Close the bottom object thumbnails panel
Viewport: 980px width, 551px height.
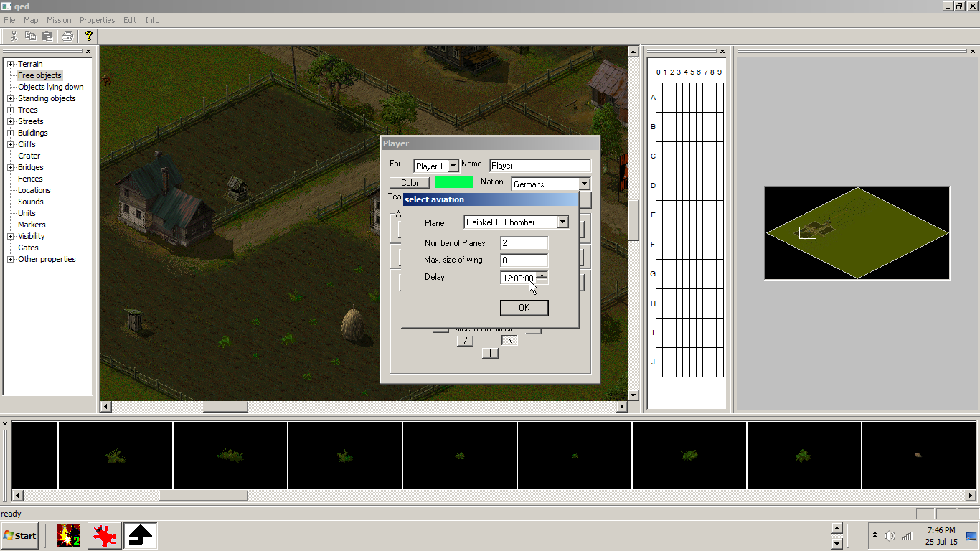point(5,424)
